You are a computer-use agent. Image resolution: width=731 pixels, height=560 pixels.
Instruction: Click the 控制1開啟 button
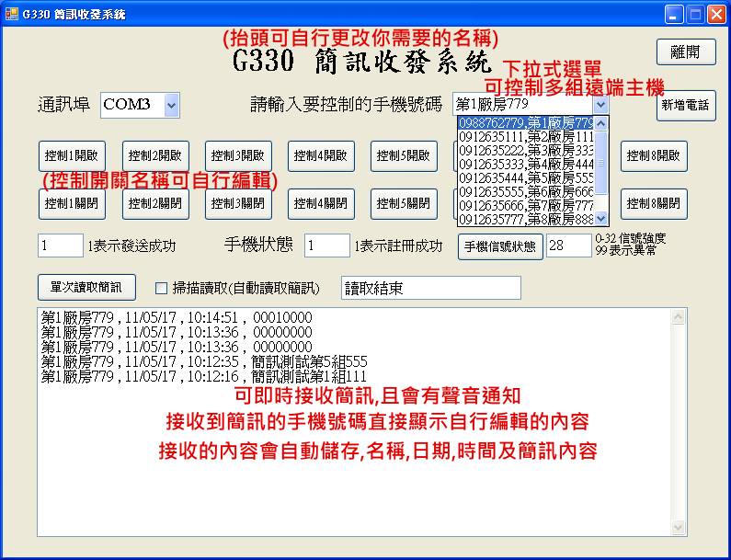pos(72,156)
